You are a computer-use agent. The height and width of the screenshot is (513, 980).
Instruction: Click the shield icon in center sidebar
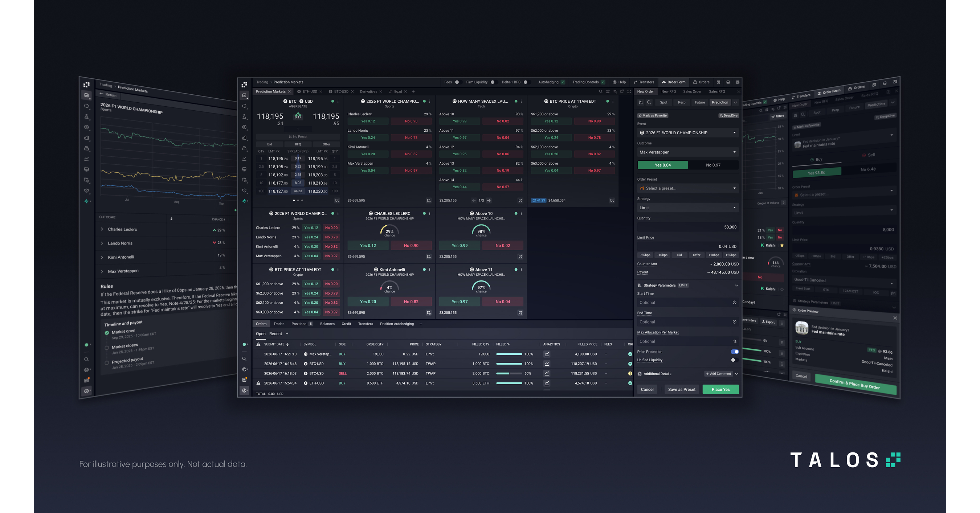(244, 190)
